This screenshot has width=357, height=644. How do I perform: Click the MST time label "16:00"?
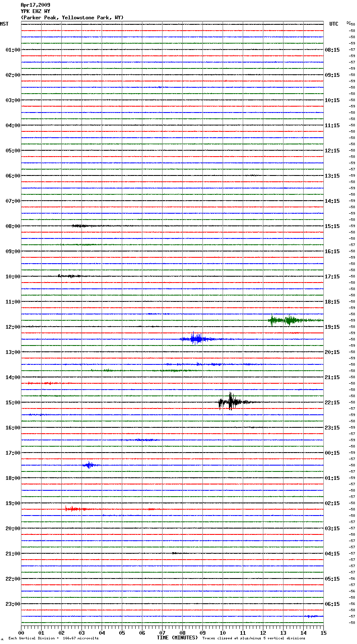tap(13, 428)
